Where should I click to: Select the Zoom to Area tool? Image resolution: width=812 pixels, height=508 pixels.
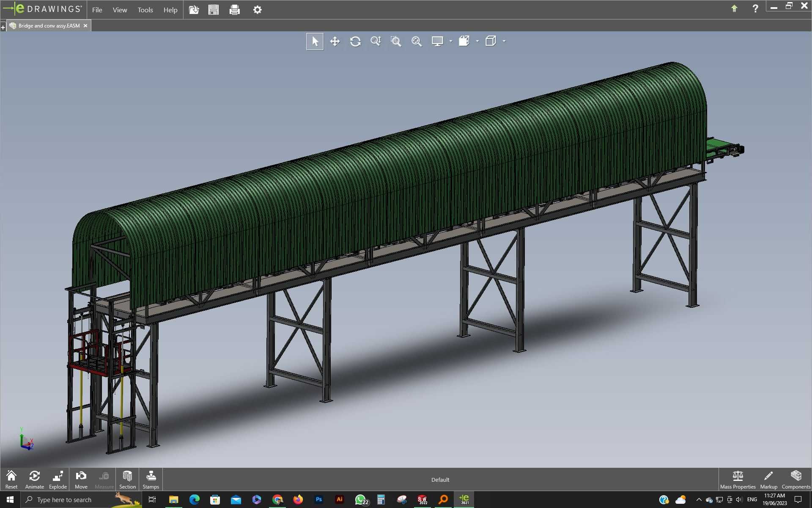[x=396, y=41]
